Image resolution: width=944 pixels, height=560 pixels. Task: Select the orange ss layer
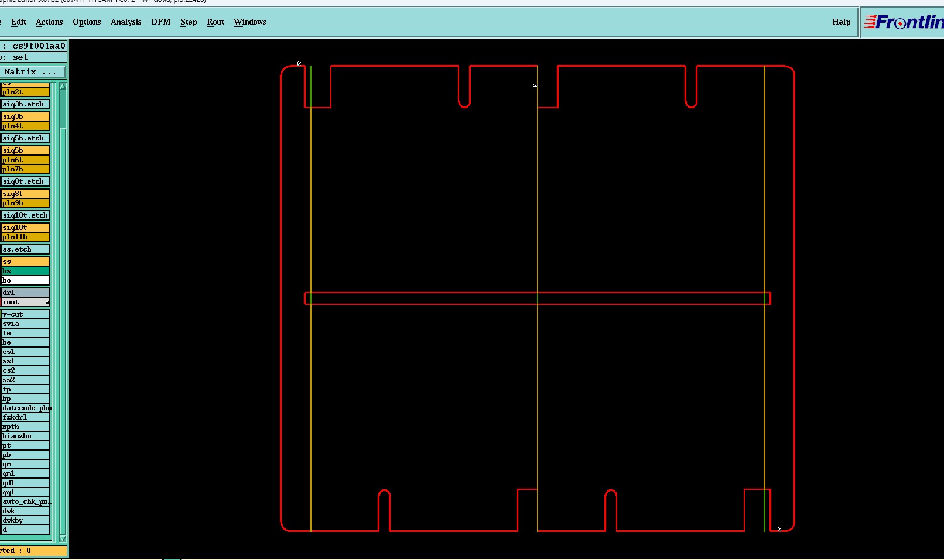pos(25,262)
